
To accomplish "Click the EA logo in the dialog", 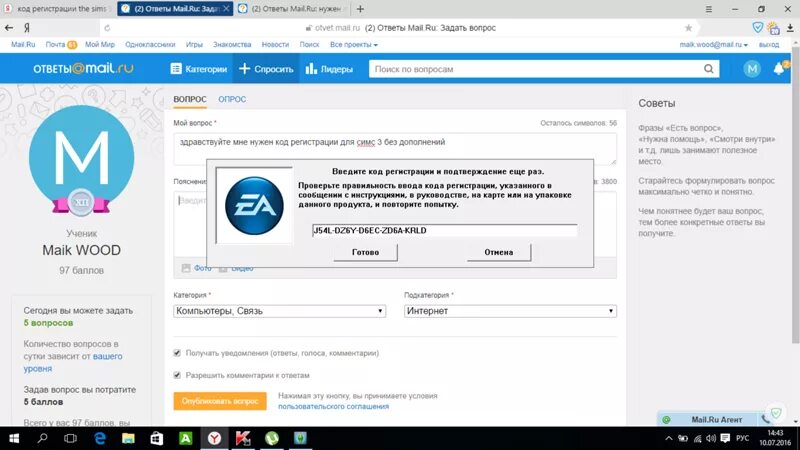I will point(254,206).
